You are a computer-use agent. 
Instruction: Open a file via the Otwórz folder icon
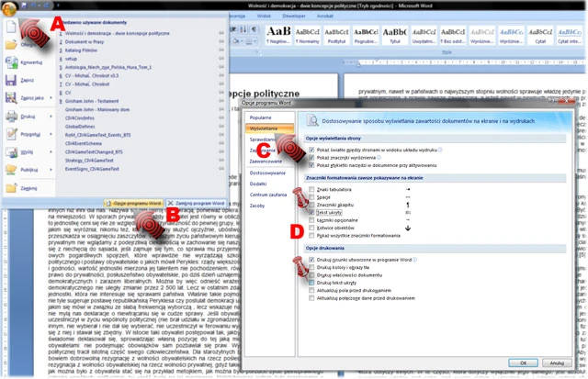click(x=11, y=45)
